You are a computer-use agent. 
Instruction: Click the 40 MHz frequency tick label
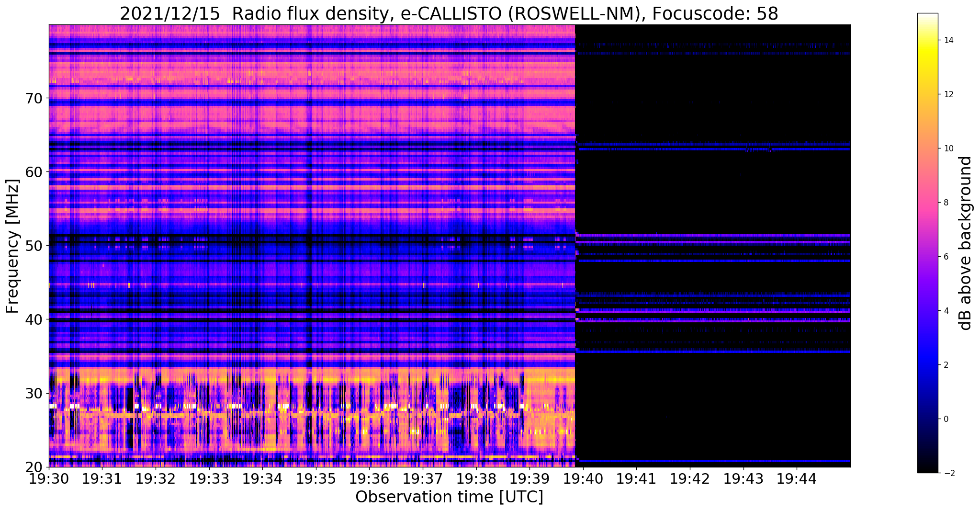click(x=34, y=319)
